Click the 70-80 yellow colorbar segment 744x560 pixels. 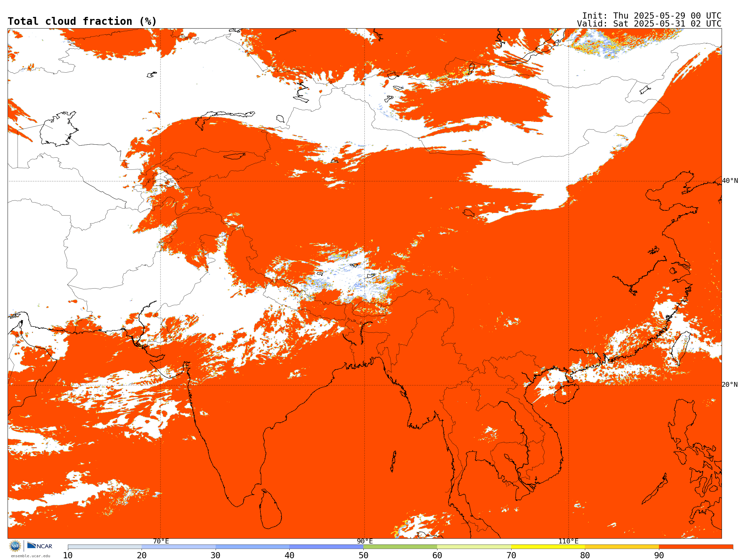pos(548,547)
